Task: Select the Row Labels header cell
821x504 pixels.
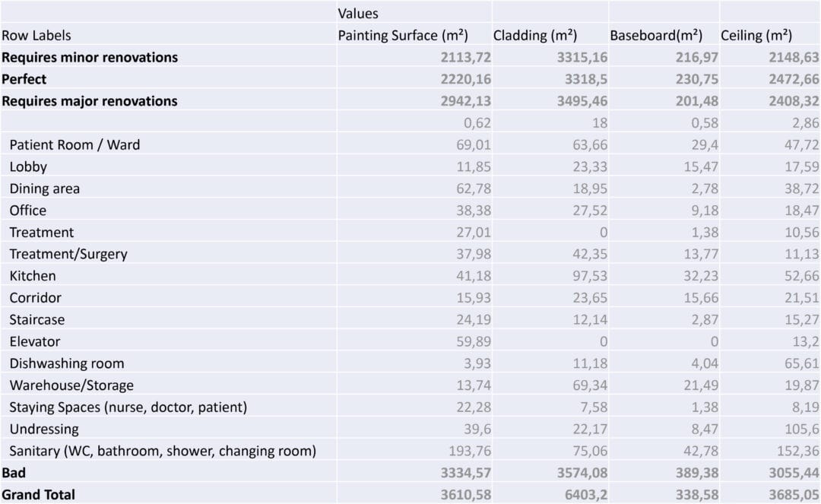Action: point(36,35)
